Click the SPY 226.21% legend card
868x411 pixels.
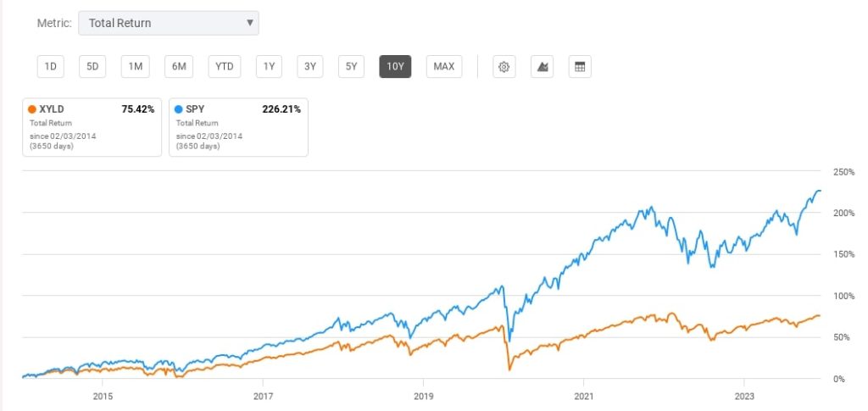tap(238, 127)
